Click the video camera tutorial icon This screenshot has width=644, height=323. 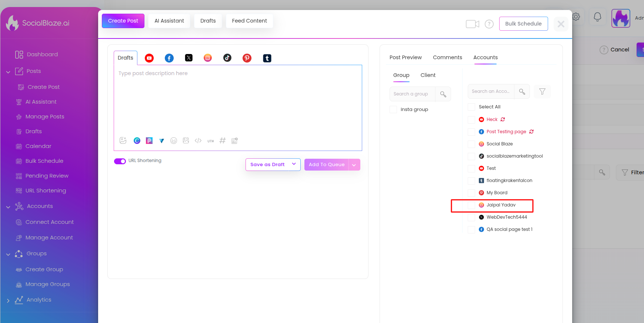473,24
